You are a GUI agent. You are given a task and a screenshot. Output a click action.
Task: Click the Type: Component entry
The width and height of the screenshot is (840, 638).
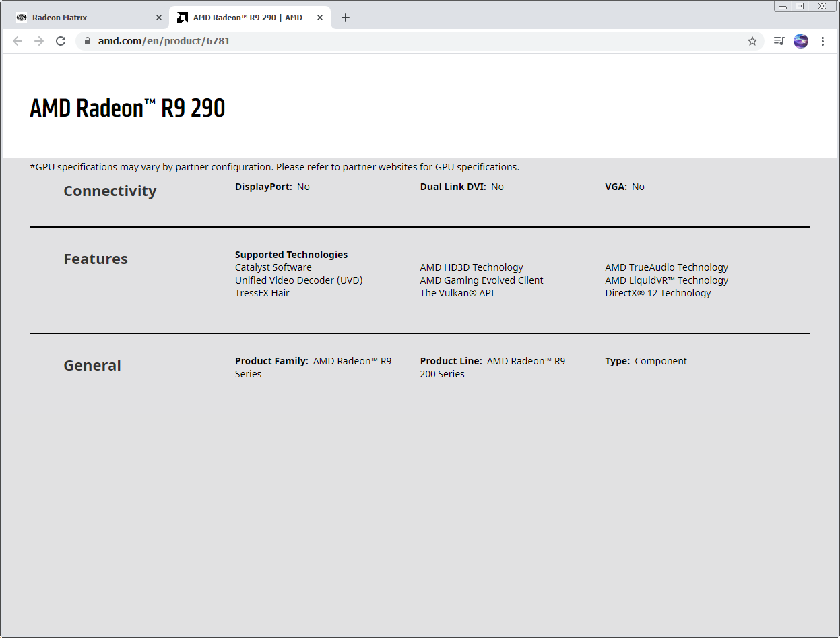pos(646,361)
